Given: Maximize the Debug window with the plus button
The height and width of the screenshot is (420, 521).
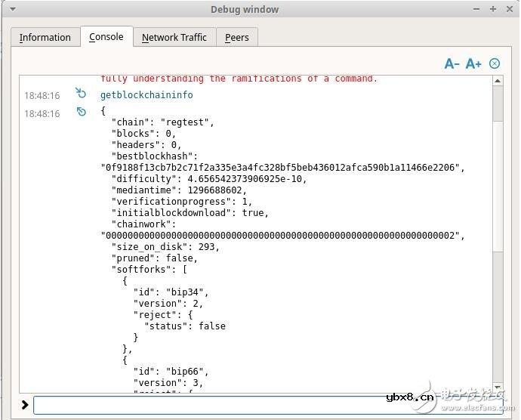Looking at the screenshot, I should (x=492, y=9).
